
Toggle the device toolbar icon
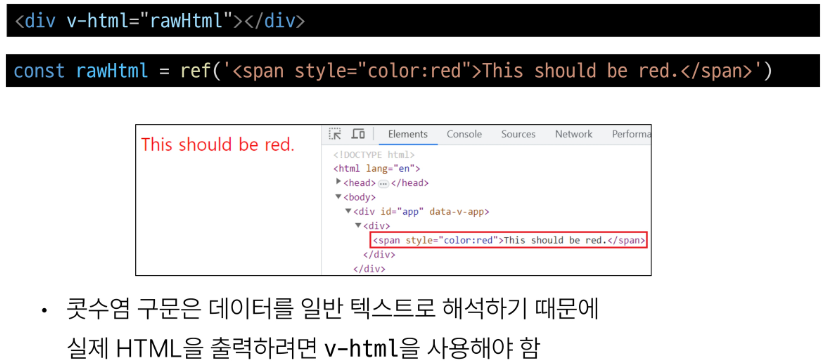point(358,134)
